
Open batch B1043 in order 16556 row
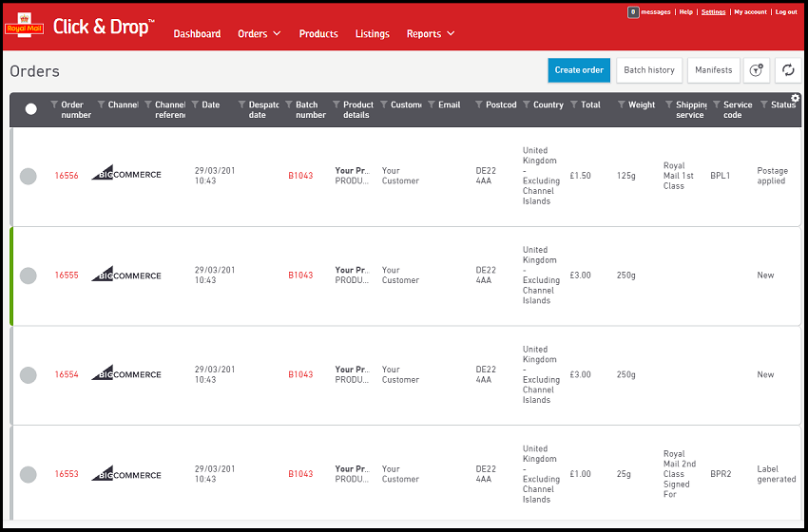click(x=300, y=176)
